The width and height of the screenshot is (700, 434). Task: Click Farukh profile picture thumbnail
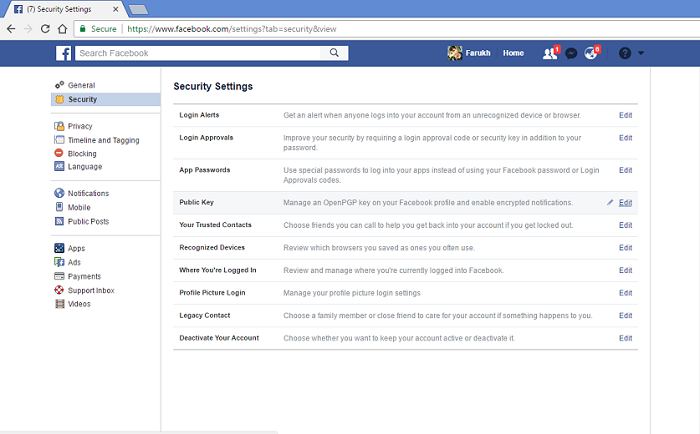[454, 53]
